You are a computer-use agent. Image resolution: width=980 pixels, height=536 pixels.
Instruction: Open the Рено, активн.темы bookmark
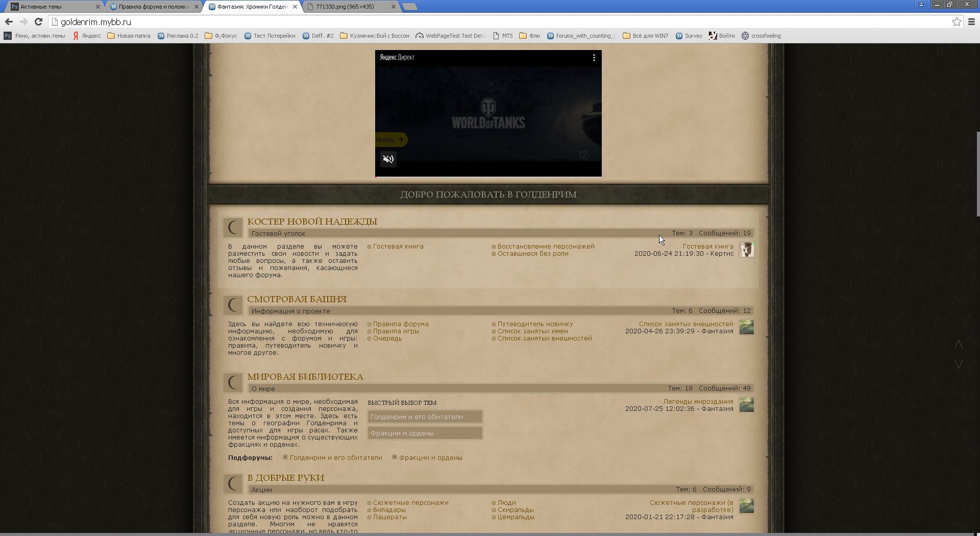pyautogui.click(x=35, y=36)
